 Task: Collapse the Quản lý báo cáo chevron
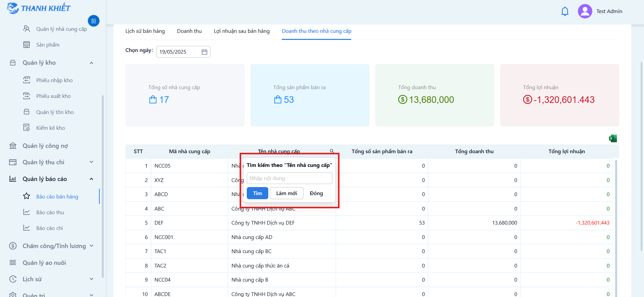pos(91,179)
